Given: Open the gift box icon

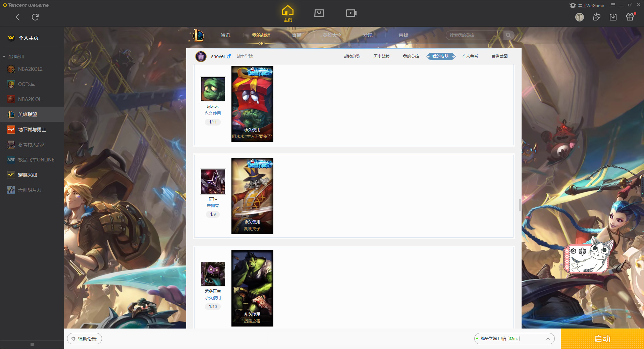Looking at the screenshot, I should 630,17.
